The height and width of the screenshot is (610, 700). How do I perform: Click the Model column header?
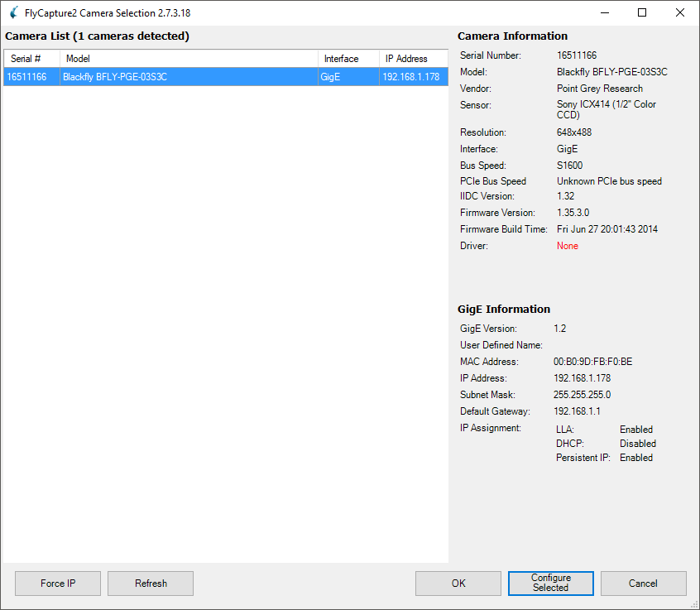(189, 59)
